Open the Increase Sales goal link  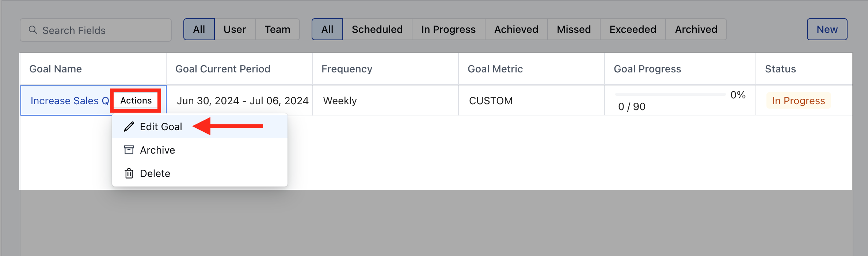pos(70,101)
